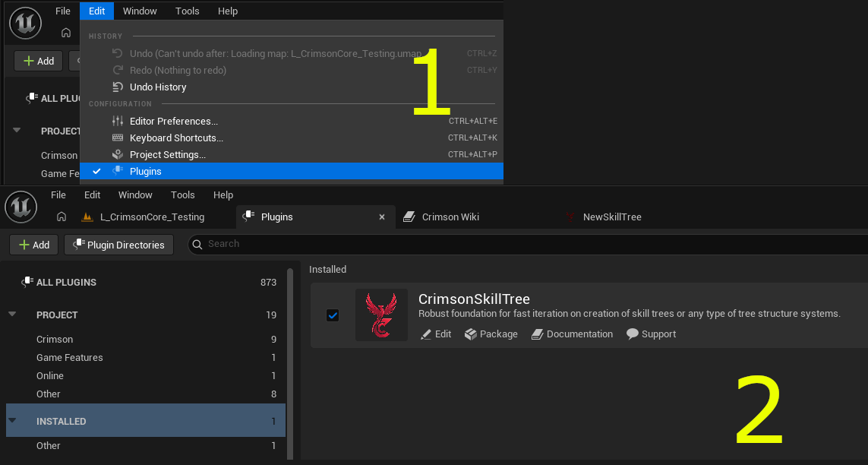Click the magnifier icon in Search field

(x=197, y=244)
